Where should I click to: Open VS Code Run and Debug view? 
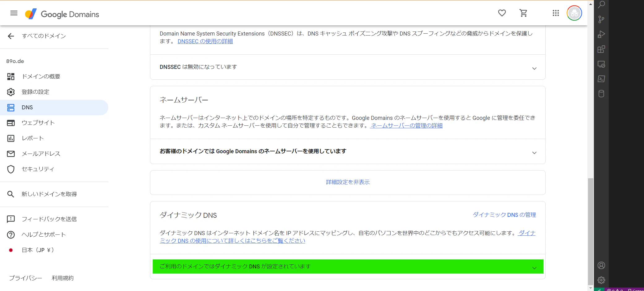[601, 34]
